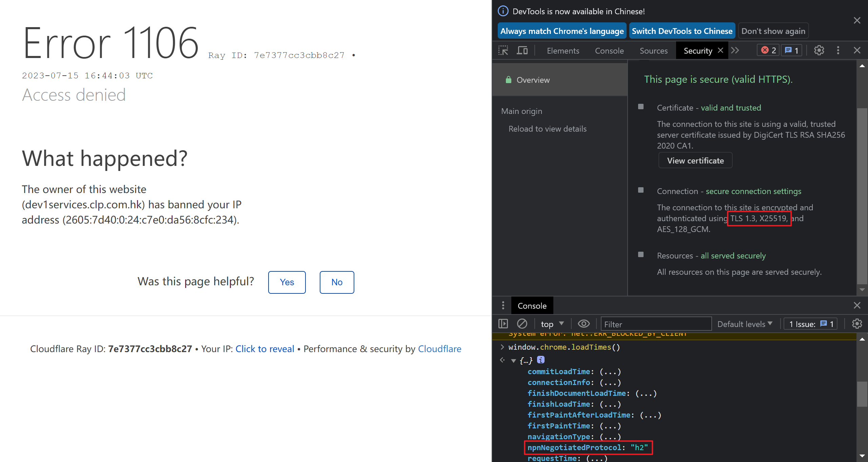Click the lock icon beside Overview

508,80
